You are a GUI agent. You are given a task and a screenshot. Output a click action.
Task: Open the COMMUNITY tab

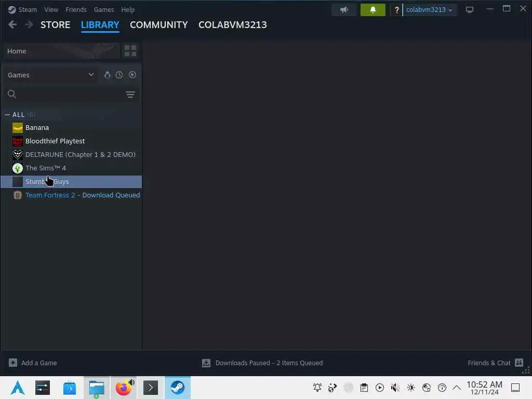point(159,25)
